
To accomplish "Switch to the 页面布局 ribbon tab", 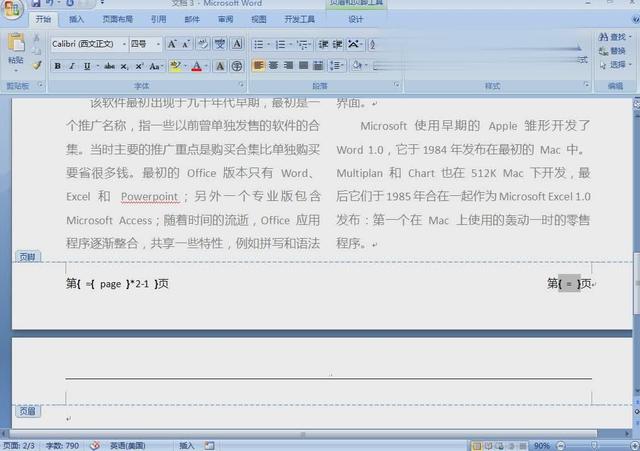I will click(x=118, y=19).
